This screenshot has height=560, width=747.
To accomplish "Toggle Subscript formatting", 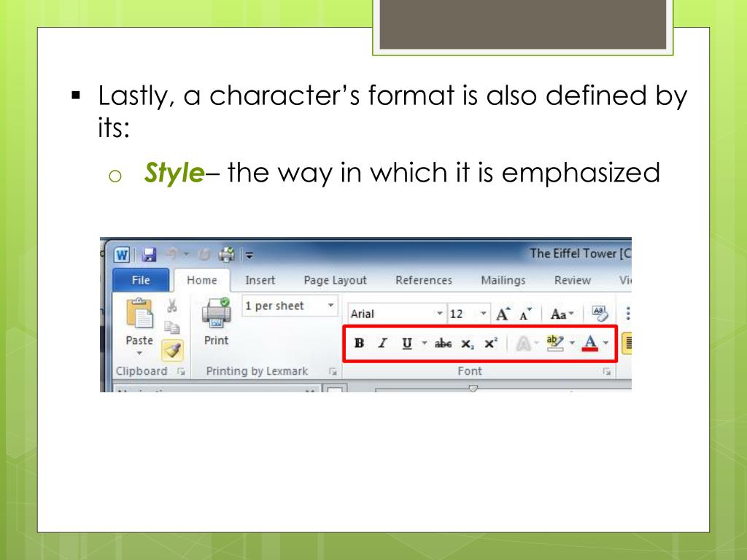I will point(468,343).
